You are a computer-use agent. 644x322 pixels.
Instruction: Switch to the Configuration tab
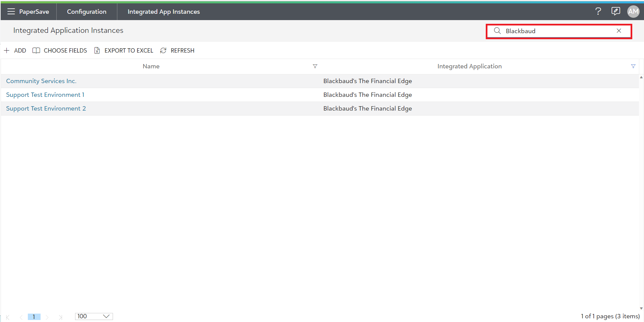(x=86, y=12)
